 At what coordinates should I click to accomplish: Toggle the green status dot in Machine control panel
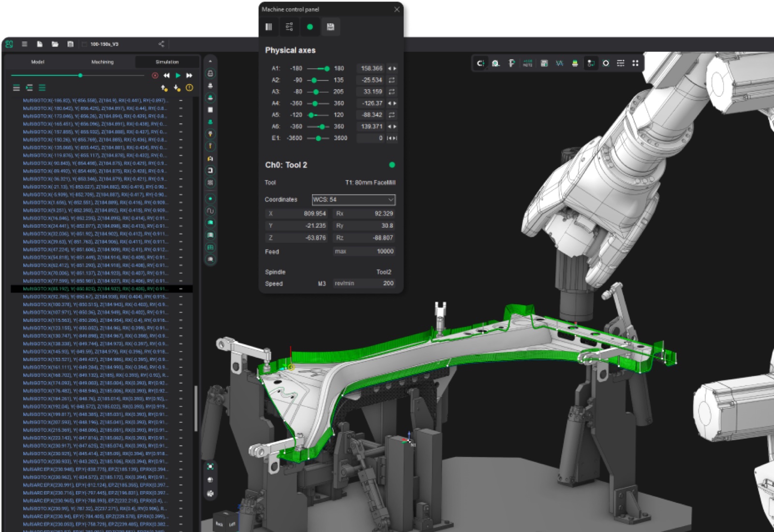310,27
